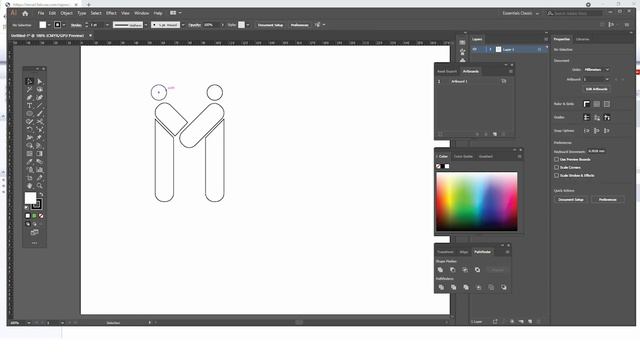Toggle Show Rulers icon in Properties panel
640x360 pixels.
point(587,104)
